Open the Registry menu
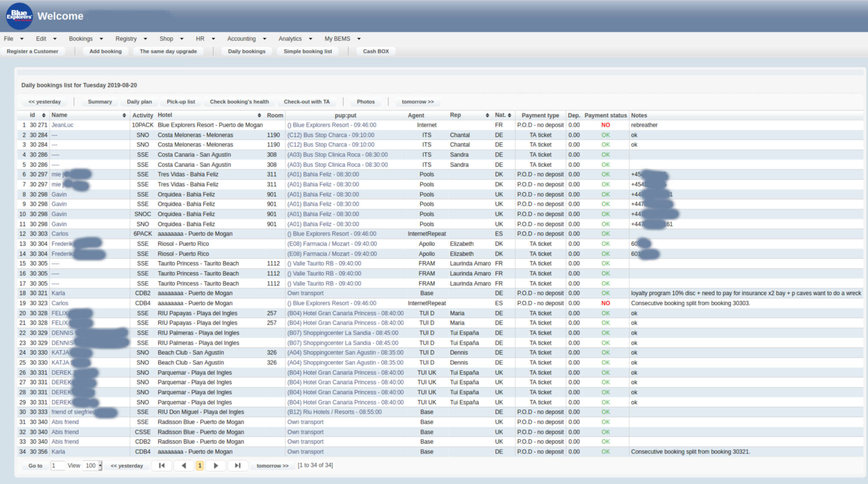This screenshot has width=868, height=484. pyautogui.click(x=131, y=39)
